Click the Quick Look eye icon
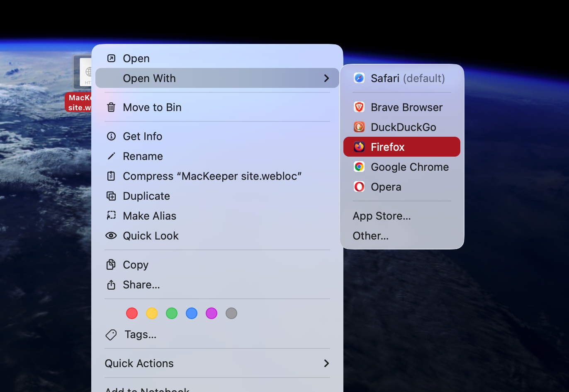Viewport: 569px width, 392px height. (111, 235)
